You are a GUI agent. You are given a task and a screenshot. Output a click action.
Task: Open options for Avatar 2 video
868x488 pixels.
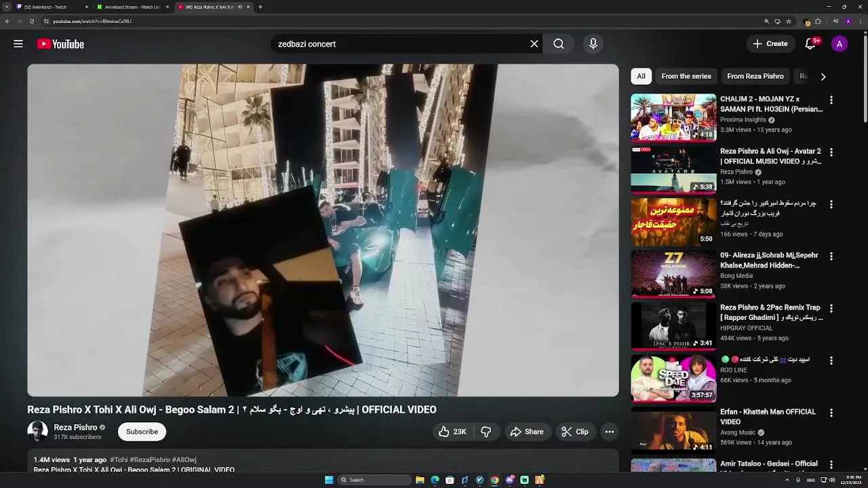click(831, 152)
